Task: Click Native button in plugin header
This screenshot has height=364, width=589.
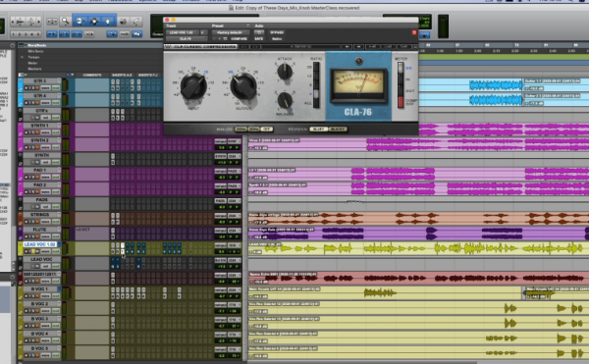Action: pyautogui.click(x=277, y=38)
